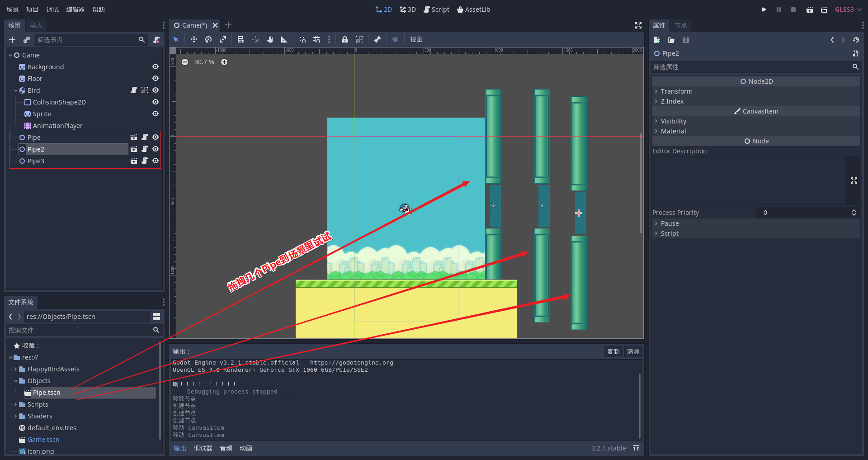Click the 清除 clear output button

pos(633,351)
